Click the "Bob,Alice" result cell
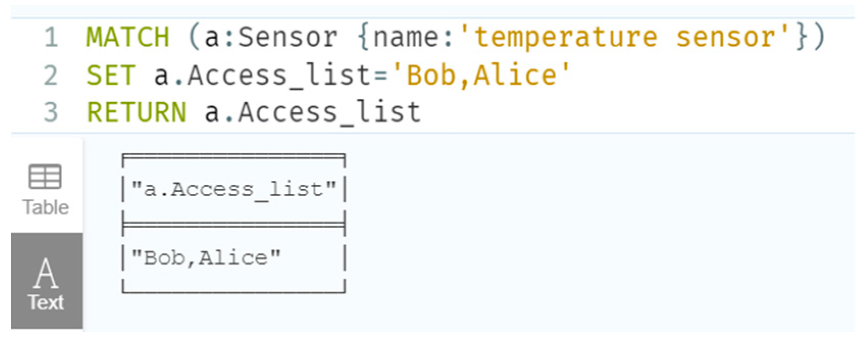The height and width of the screenshot is (340, 868). point(206,258)
